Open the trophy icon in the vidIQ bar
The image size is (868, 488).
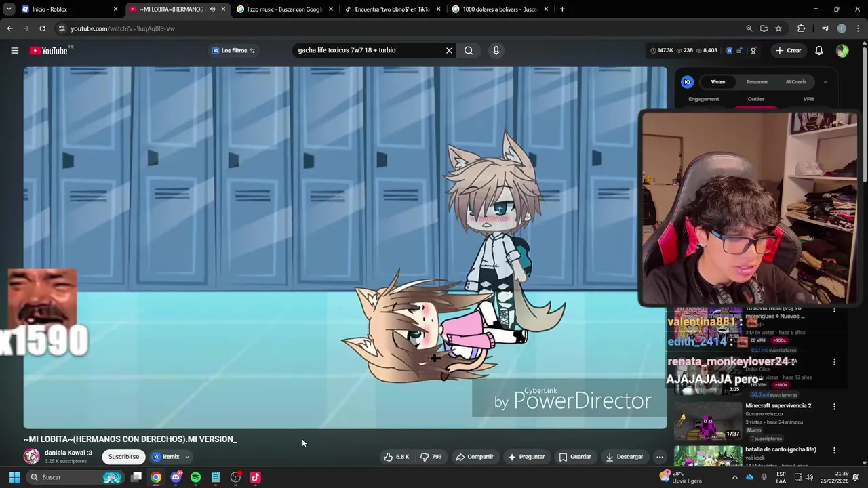(x=753, y=51)
